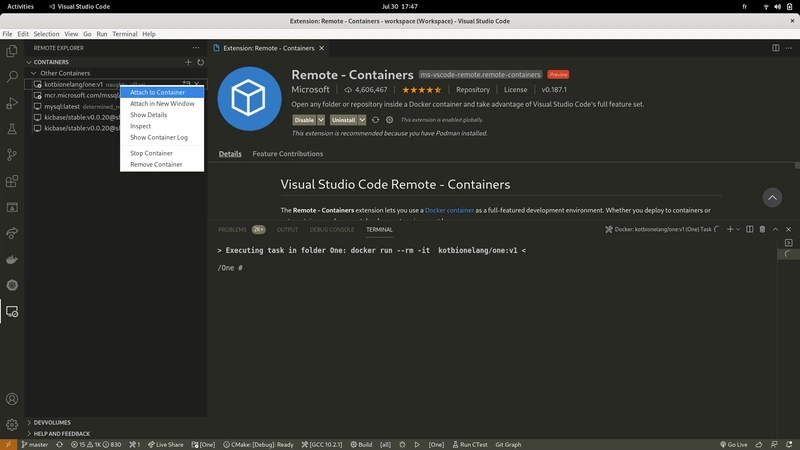Click the round scroll-to-top button
This screenshot has width=800, height=450.
(x=771, y=198)
